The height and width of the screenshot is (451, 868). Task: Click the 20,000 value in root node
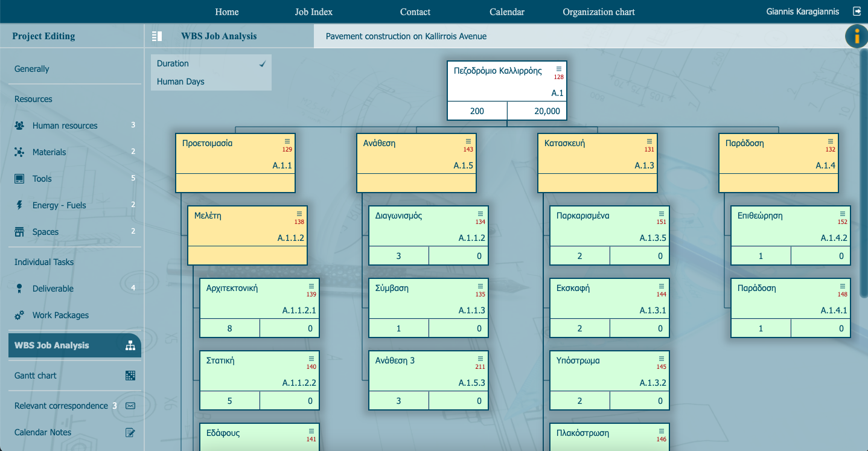(547, 111)
